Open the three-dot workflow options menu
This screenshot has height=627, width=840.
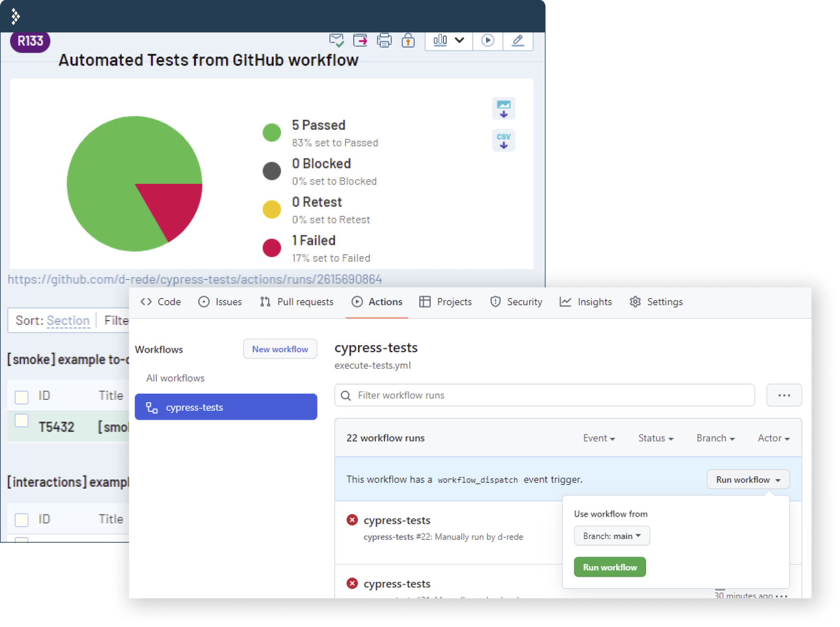click(x=784, y=395)
